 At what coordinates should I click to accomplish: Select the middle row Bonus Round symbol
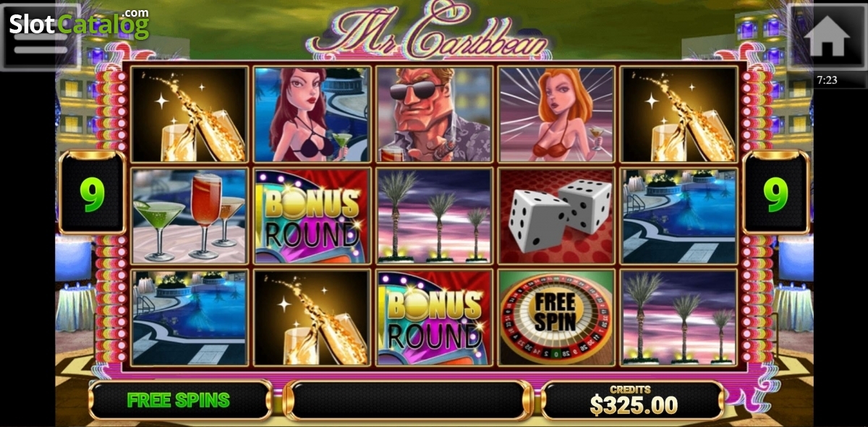(x=312, y=216)
